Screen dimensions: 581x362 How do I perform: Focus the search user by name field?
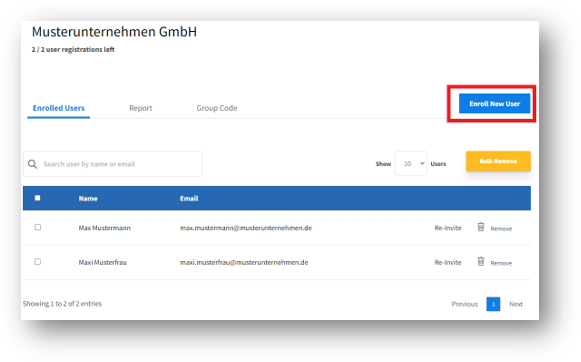[113, 164]
